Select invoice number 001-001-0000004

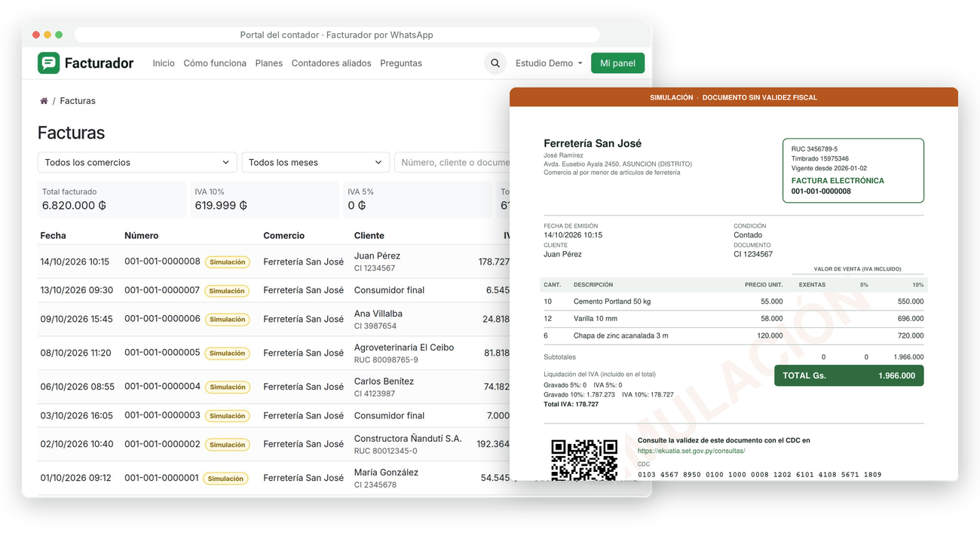pyautogui.click(x=162, y=387)
